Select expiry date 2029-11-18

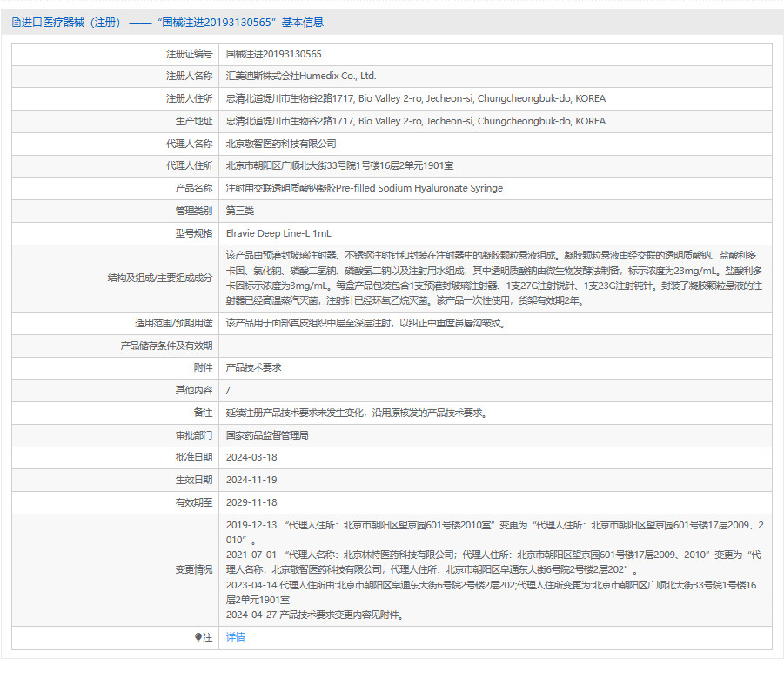point(251,502)
